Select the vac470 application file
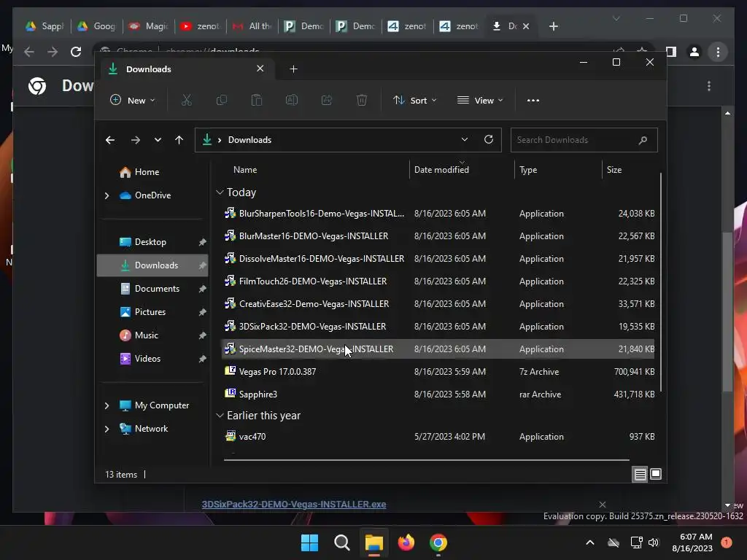Screen dimensions: 747x560 point(438,437)
